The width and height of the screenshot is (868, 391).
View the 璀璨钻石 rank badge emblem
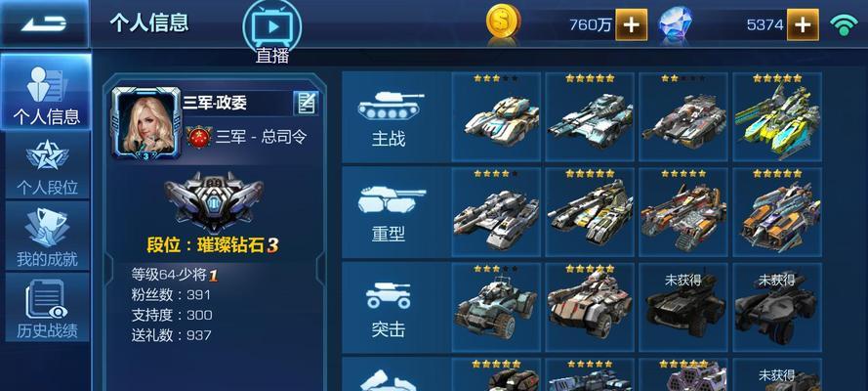[213, 201]
